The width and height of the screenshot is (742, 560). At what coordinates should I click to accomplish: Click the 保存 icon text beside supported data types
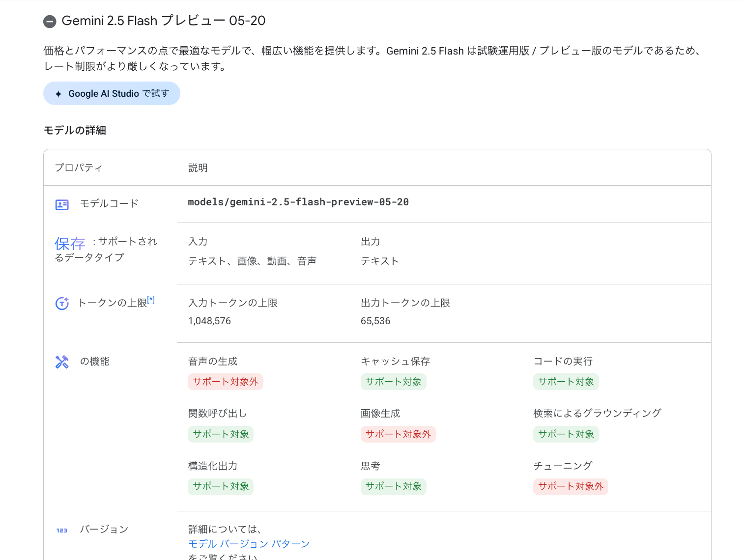[70, 243]
